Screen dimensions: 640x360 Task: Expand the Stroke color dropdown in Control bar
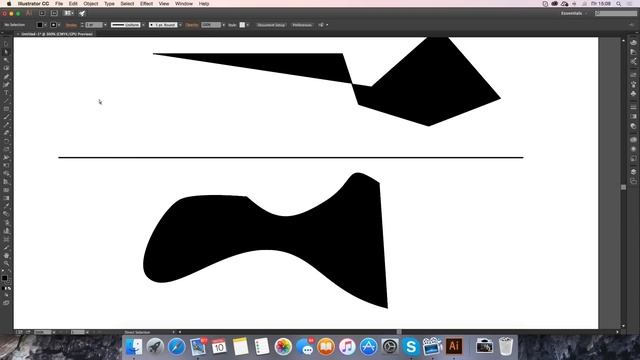[x=59, y=25]
